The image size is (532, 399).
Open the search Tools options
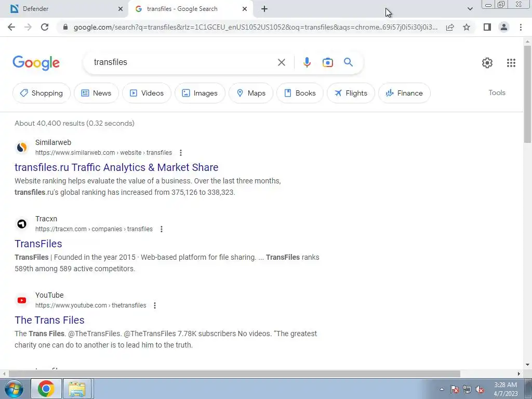point(497,92)
